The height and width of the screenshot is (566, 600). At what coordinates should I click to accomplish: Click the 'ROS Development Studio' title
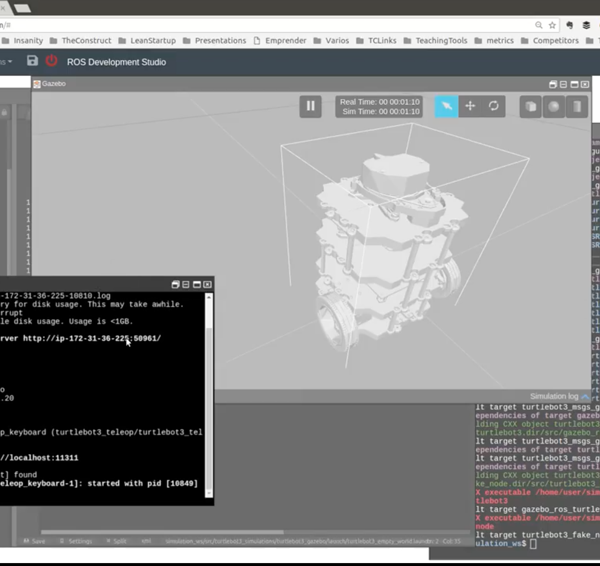(x=116, y=62)
